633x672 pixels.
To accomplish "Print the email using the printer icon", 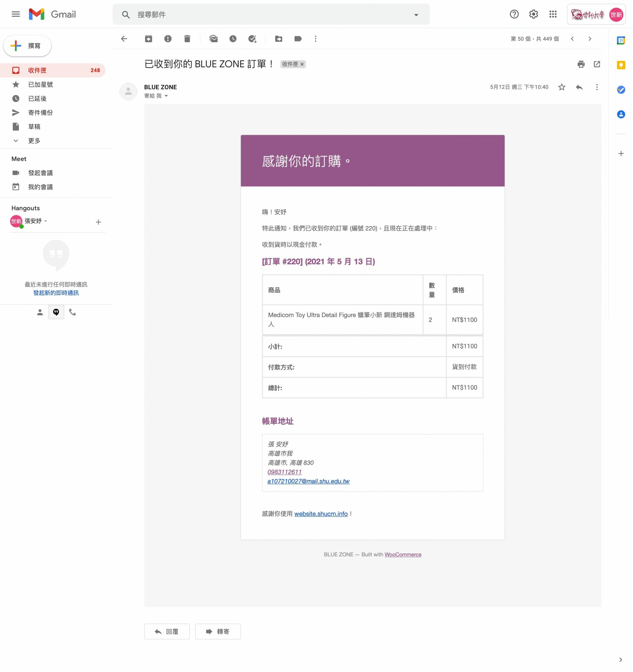I will [581, 64].
